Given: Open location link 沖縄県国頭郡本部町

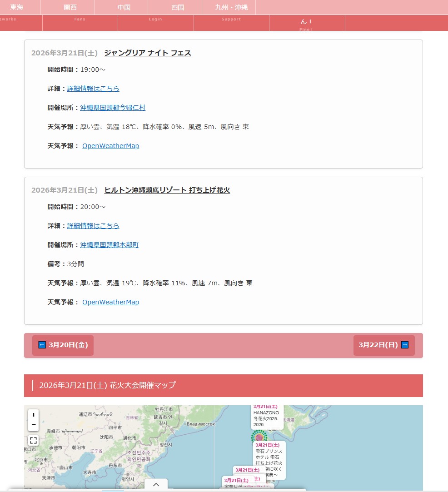Looking at the screenshot, I should [x=109, y=245].
